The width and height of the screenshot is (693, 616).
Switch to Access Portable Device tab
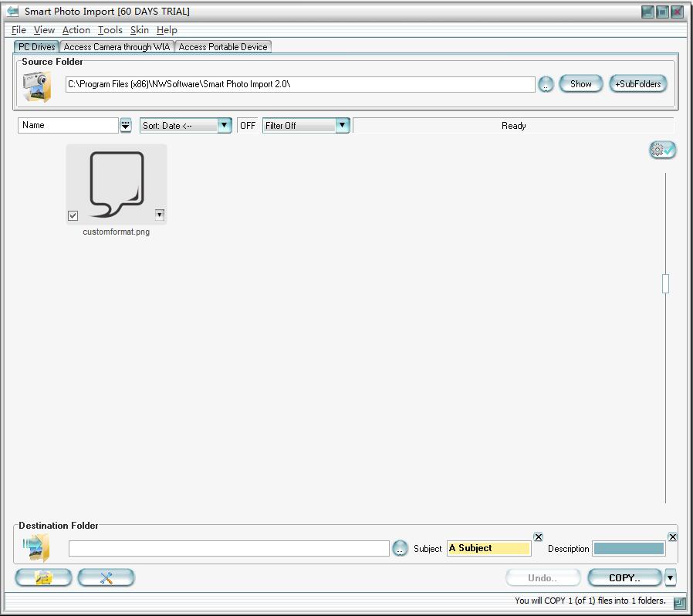[x=223, y=47]
